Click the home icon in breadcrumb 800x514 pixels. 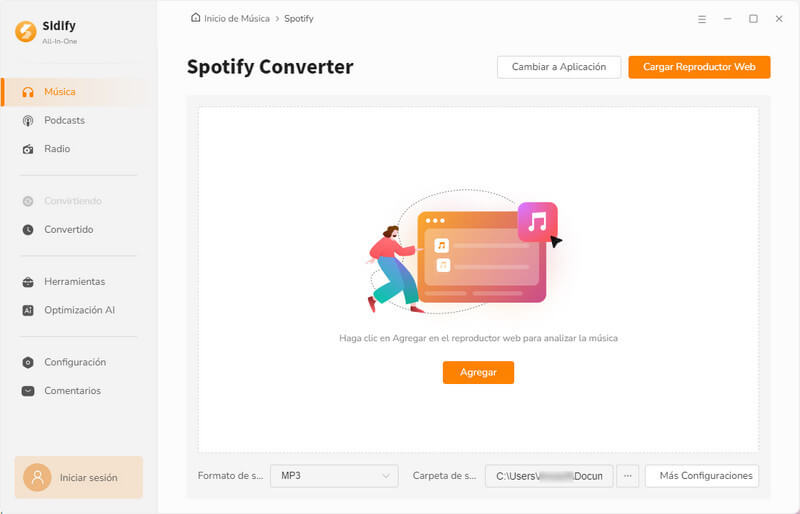tap(195, 18)
